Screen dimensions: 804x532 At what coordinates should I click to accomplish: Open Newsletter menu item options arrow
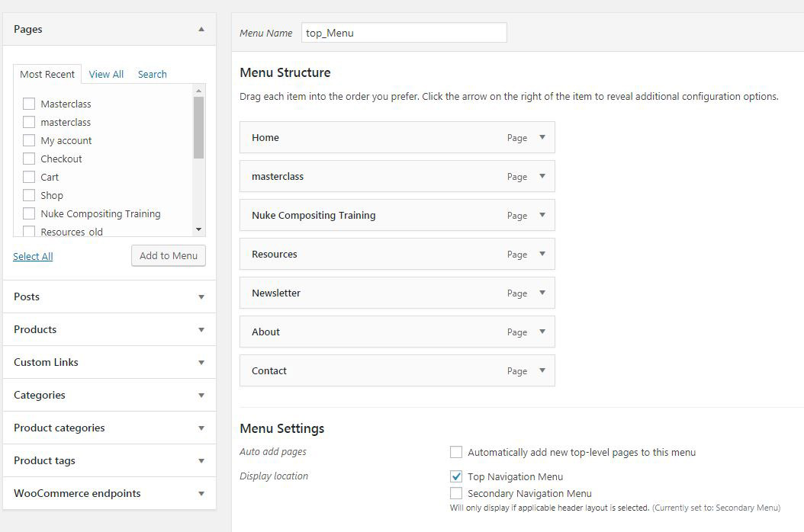pyautogui.click(x=542, y=293)
